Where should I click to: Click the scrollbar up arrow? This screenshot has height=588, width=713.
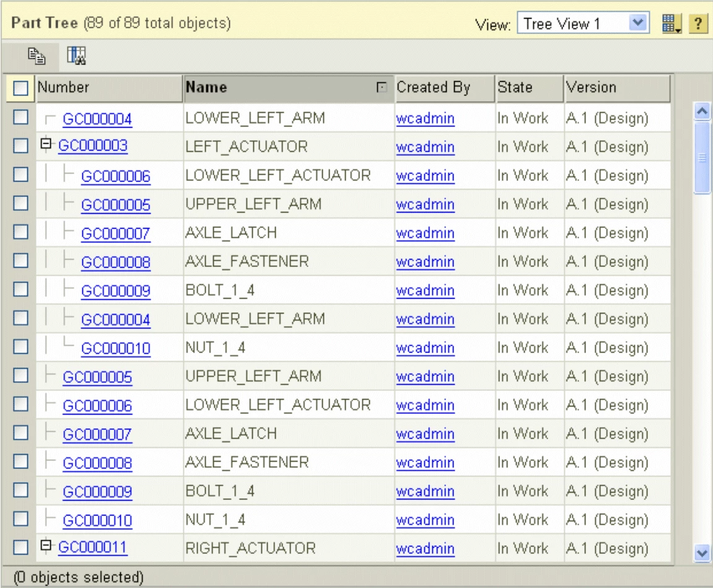pos(702,111)
